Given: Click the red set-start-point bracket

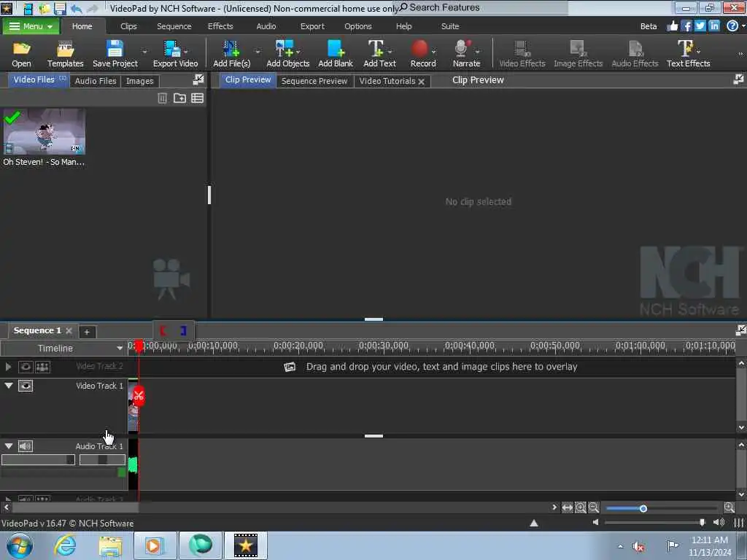Looking at the screenshot, I should pyautogui.click(x=163, y=330).
